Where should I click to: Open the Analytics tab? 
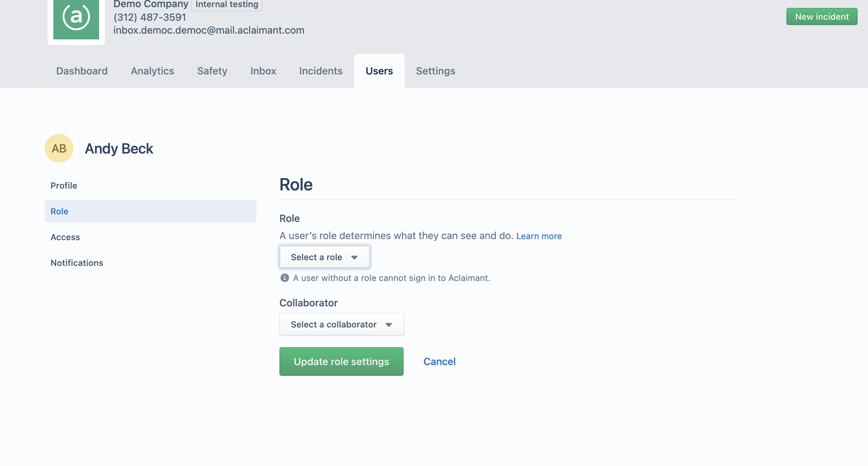click(152, 71)
